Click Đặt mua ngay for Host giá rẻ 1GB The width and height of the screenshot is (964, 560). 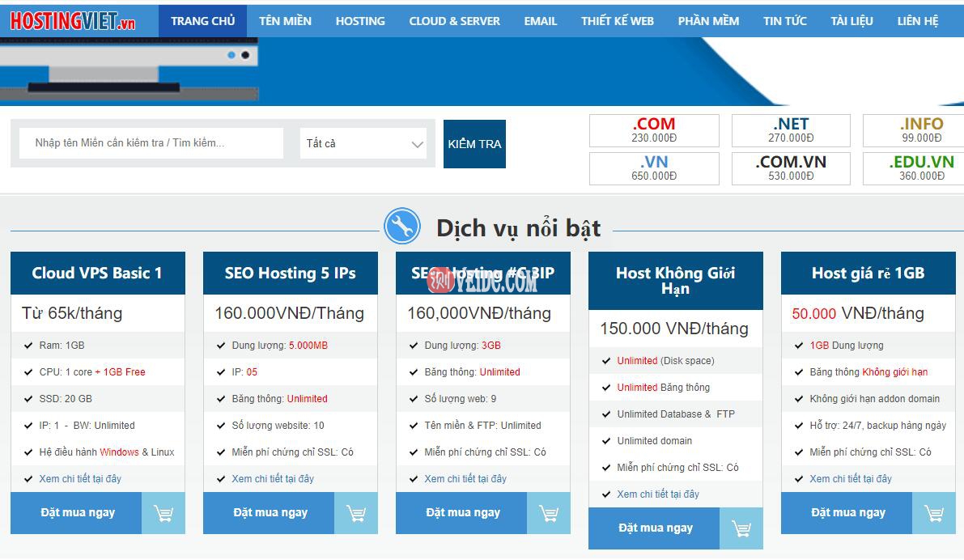coord(847,513)
